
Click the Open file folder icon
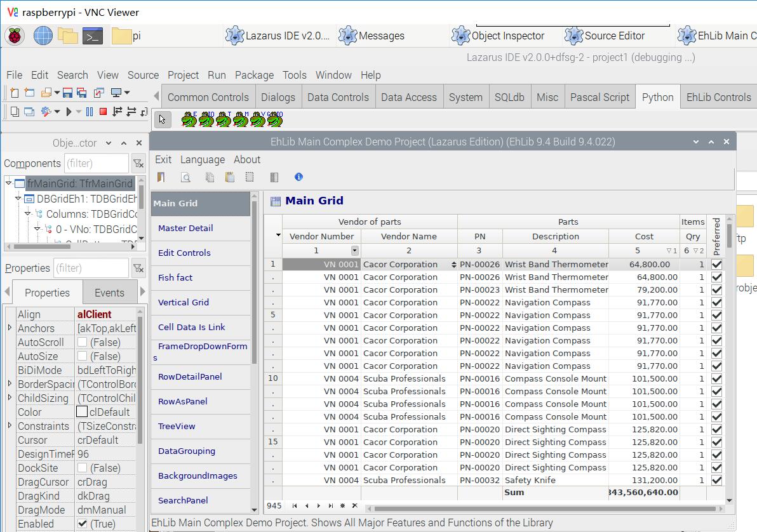tap(46, 93)
